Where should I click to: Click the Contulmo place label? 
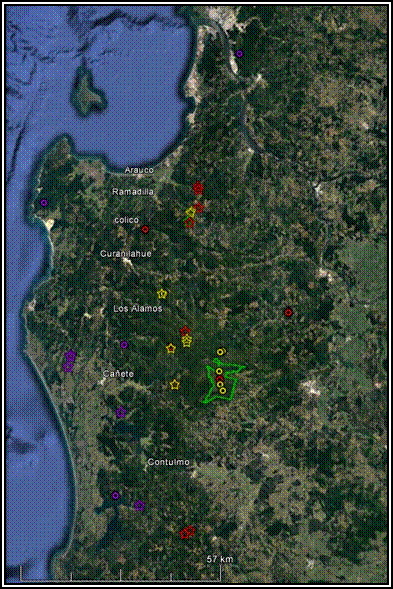[x=168, y=462]
